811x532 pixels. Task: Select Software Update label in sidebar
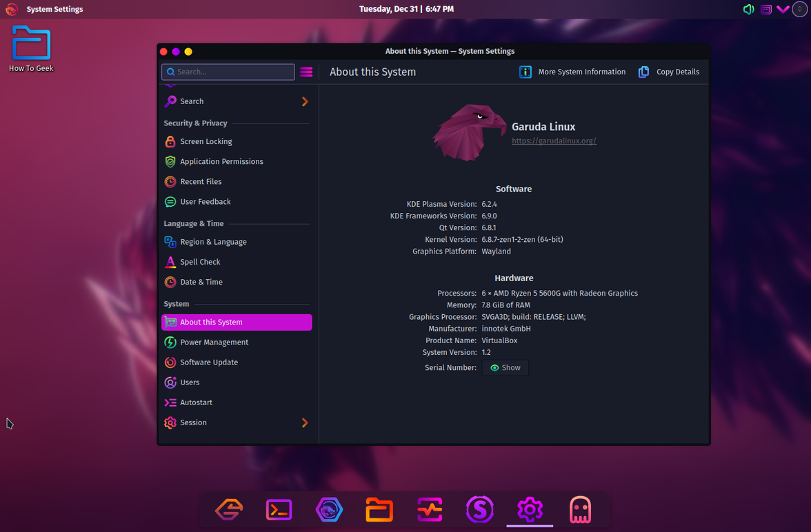(209, 362)
